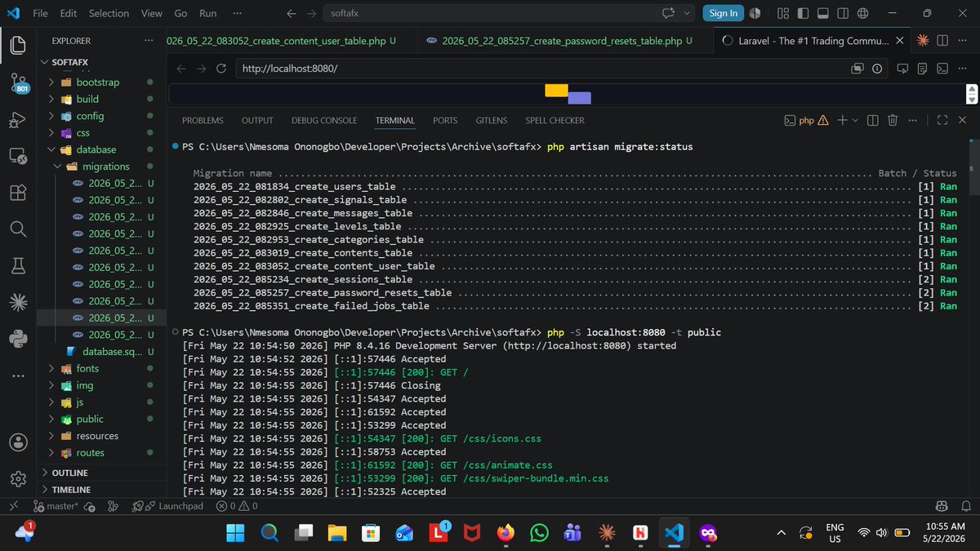Maximize the terminal panel size
The height and width of the screenshot is (551, 980).
click(942, 120)
